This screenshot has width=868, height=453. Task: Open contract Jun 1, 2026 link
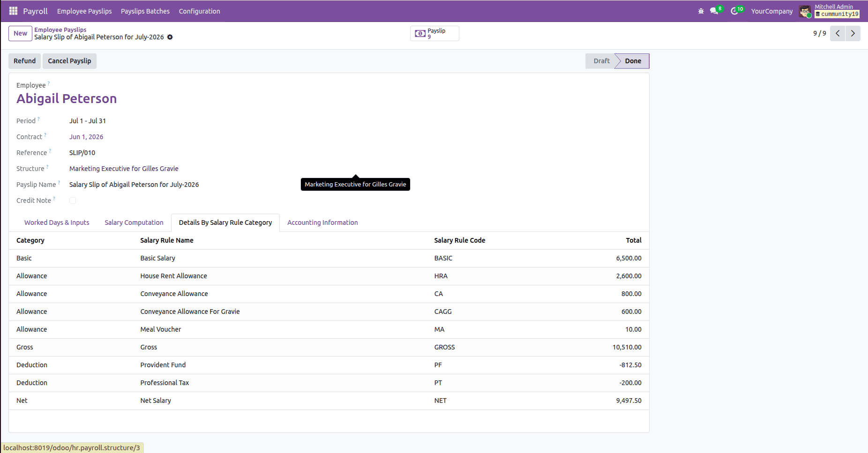pos(86,137)
